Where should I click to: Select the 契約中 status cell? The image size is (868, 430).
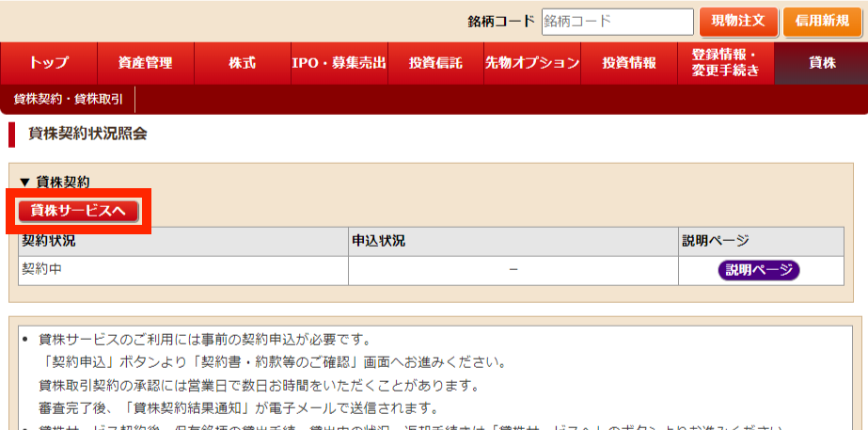point(41,270)
